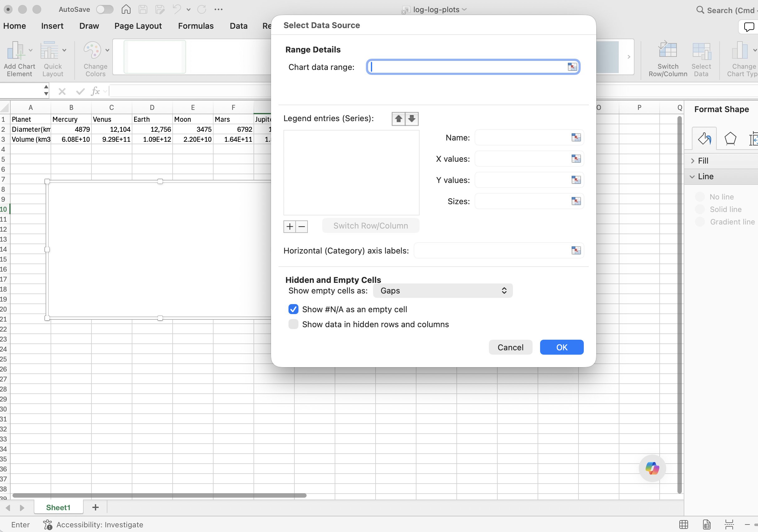Click the Redo icon in the title bar

click(x=202, y=9)
